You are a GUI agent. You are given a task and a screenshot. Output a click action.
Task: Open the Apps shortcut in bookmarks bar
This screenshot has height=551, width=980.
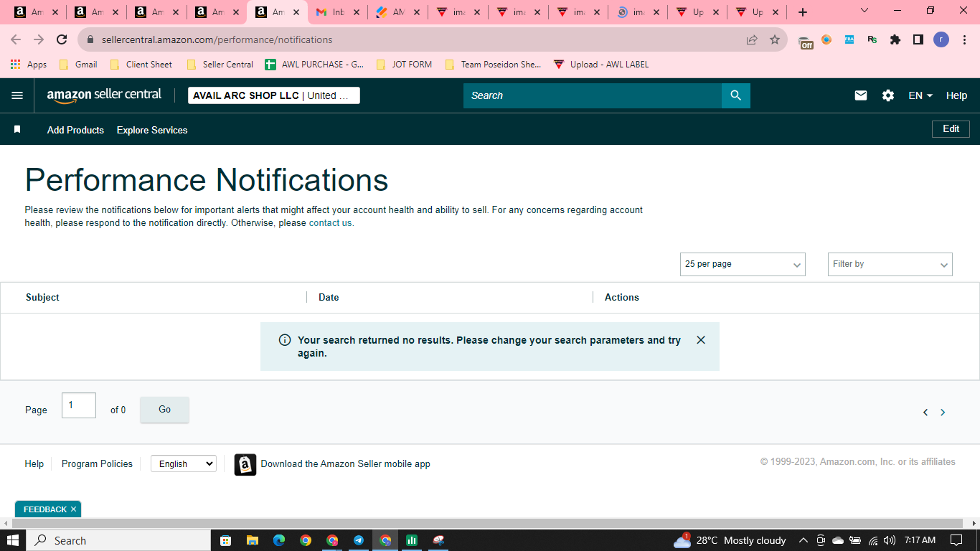29,65
